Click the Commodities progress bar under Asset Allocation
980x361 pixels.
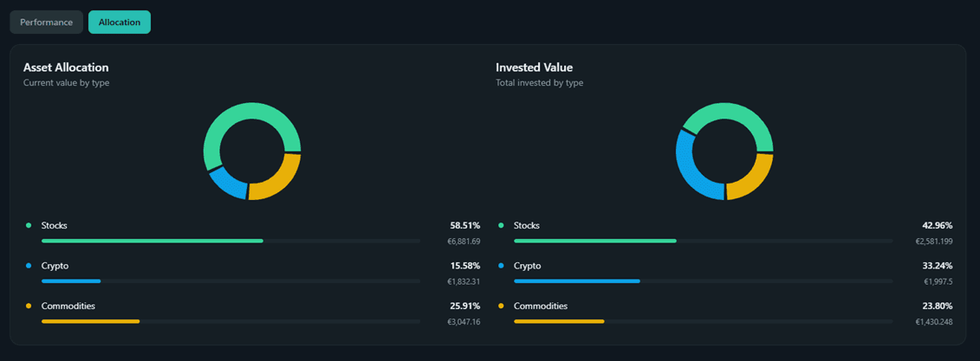click(230, 321)
